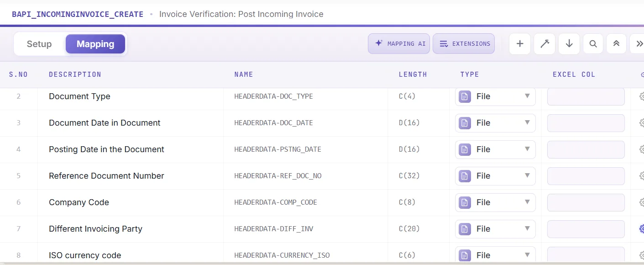
Task: Click Excel Col field for Company Code
Action: pos(586,202)
